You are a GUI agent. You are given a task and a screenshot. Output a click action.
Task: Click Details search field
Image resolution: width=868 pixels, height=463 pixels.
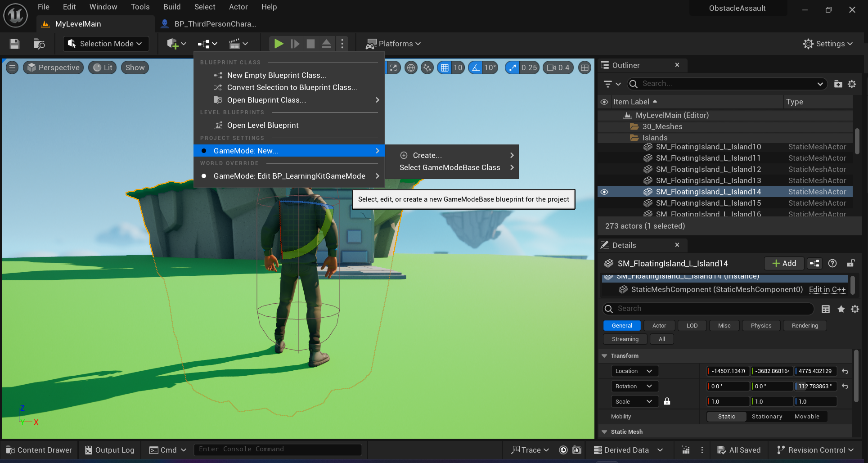point(708,309)
